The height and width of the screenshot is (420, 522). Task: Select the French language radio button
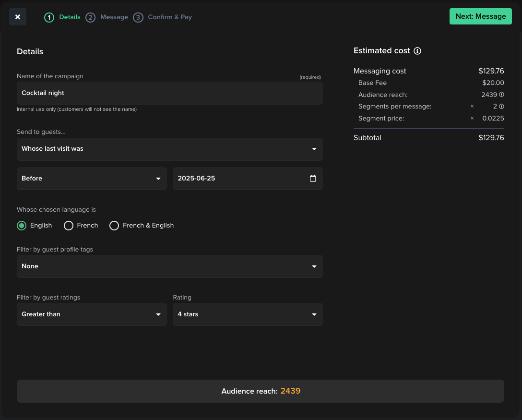pos(69,226)
